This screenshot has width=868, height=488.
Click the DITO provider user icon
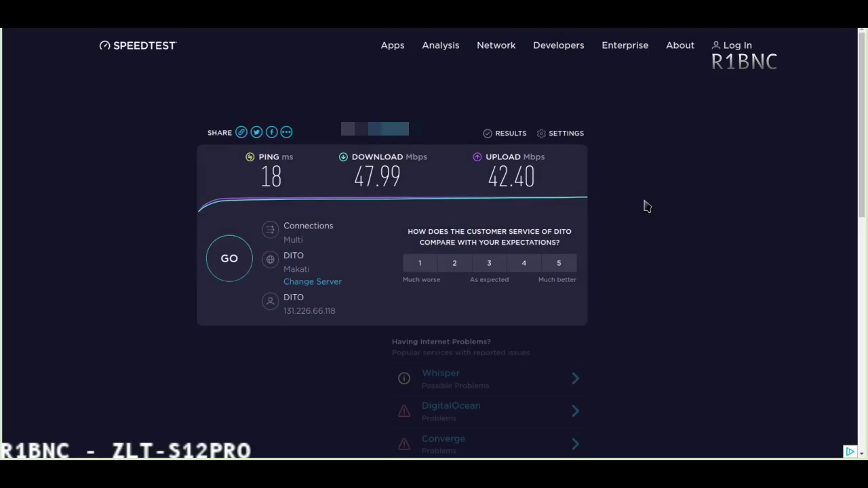pos(270,301)
